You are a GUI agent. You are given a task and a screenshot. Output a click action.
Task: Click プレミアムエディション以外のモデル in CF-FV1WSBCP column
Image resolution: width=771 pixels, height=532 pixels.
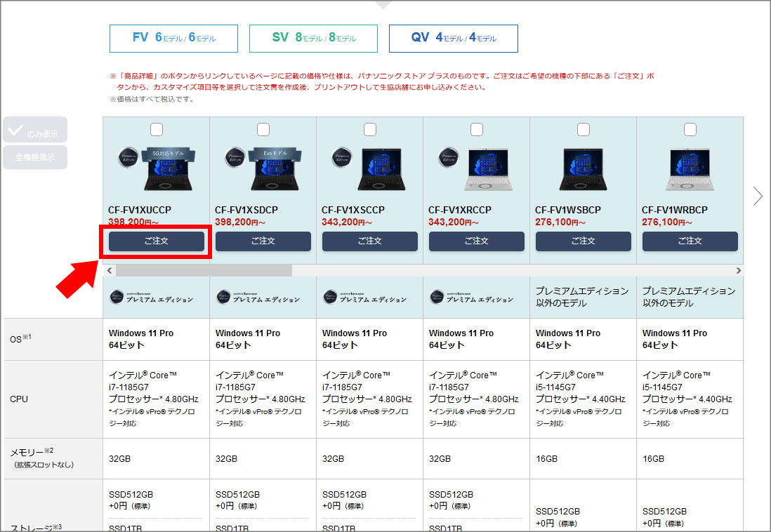(x=582, y=297)
